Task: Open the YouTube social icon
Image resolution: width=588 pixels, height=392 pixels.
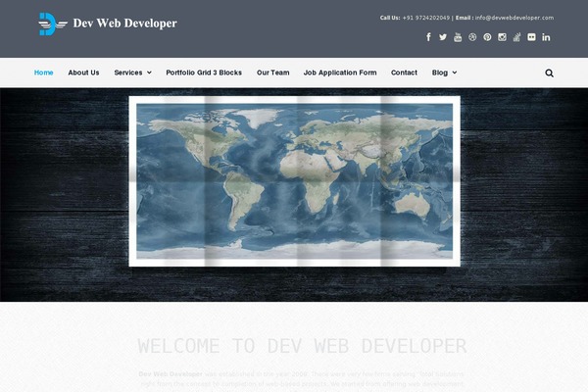Action: tap(458, 37)
